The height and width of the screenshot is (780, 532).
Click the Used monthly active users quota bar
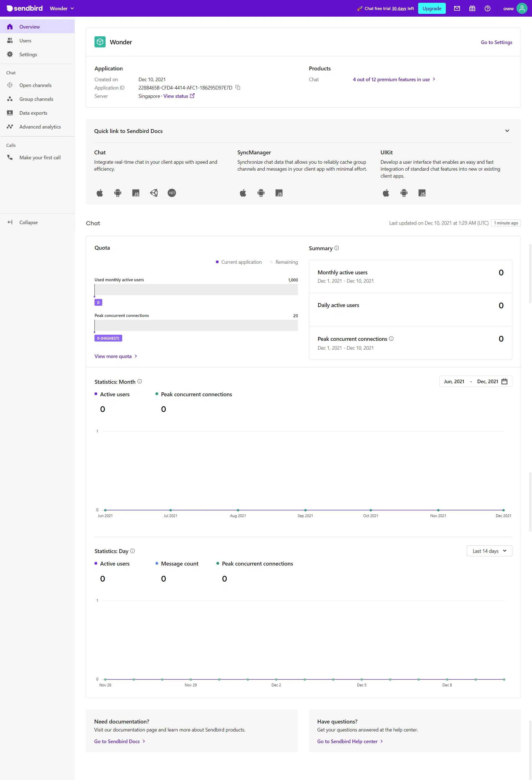coord(196,289)
